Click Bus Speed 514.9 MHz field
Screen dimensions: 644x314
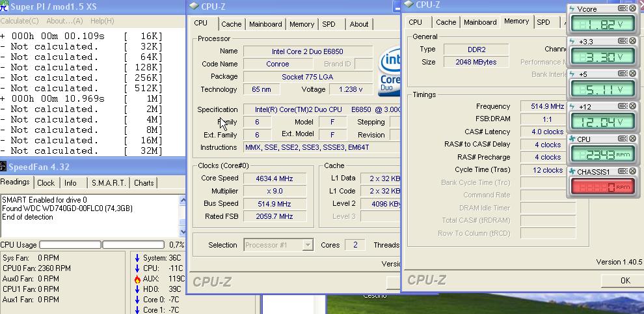[275, 204]
